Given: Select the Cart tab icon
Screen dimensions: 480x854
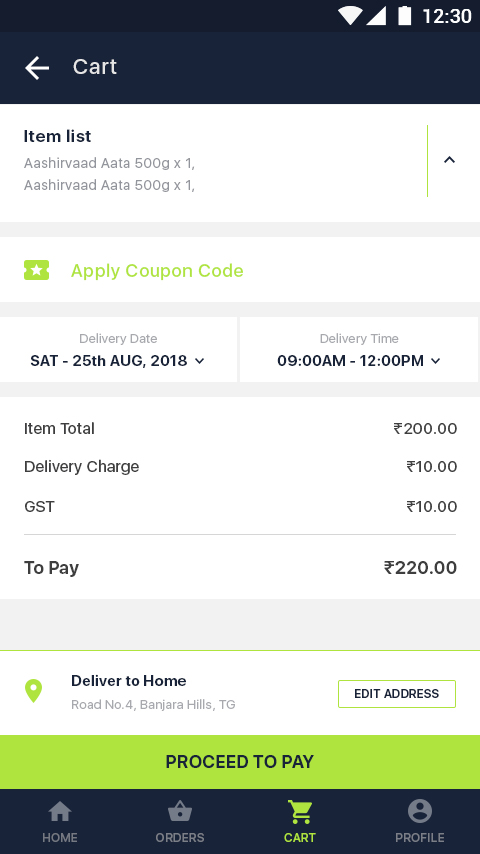Looking at the screenshot, I should (300, 812).
